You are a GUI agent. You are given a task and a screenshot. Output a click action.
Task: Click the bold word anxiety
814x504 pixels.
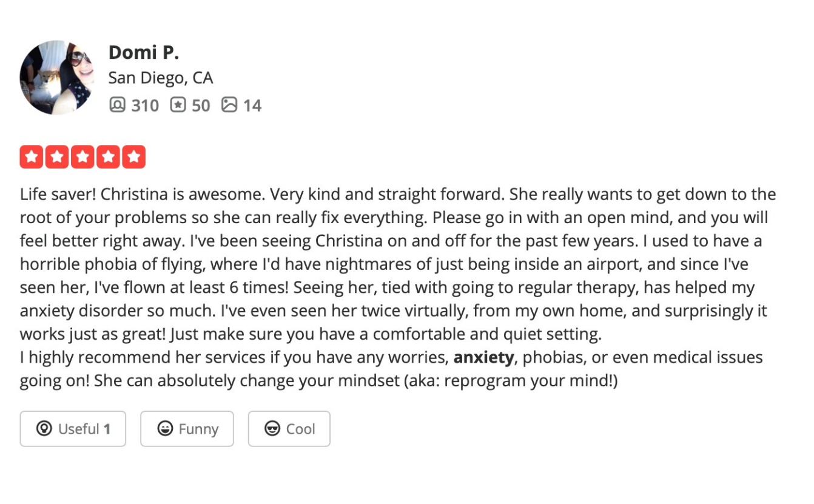click(483, 357)
